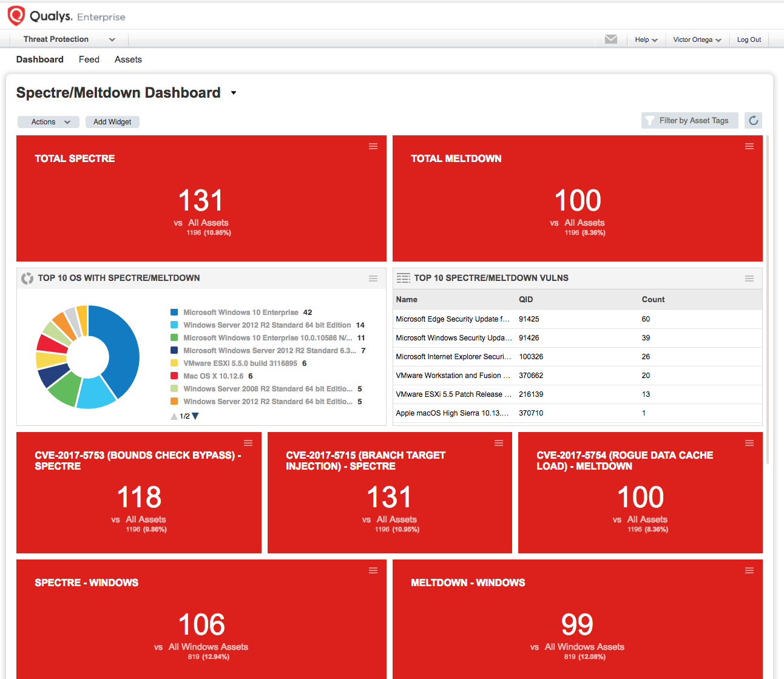
Task: Click the refresh dashboard icon
Action: coord(753,121)
